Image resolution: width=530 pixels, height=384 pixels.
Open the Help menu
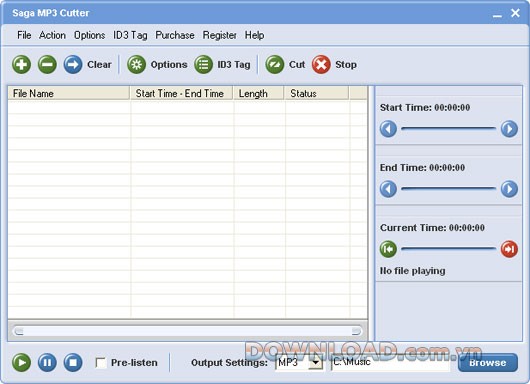click(x=255, y=35)
